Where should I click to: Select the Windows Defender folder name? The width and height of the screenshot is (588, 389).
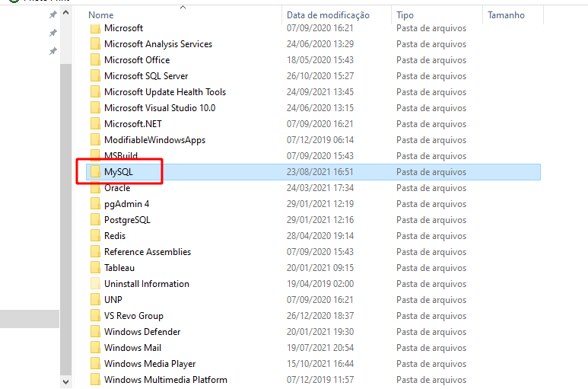click(142, 332)
